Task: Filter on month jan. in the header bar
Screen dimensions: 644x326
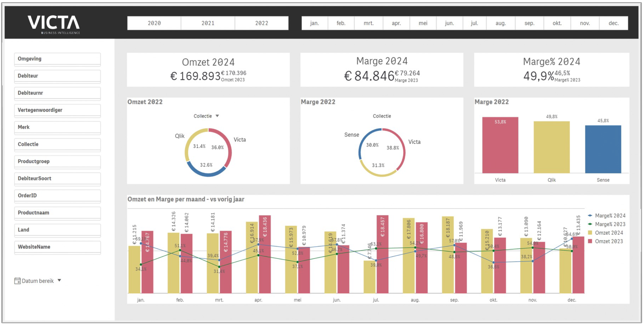Action: point(315,23)
